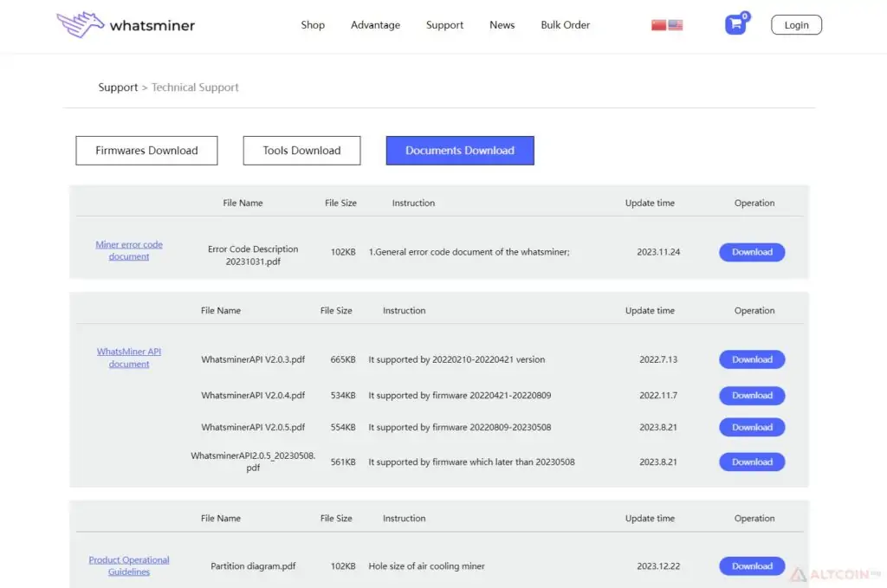
Task: Click the 561KB file size cell
Action: click(343, 462)
